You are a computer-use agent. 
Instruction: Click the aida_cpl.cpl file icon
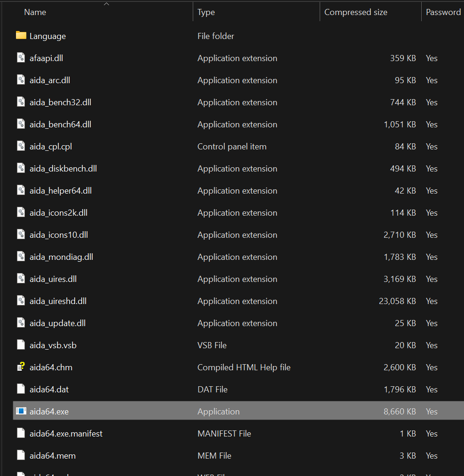[x=21, y=146]
